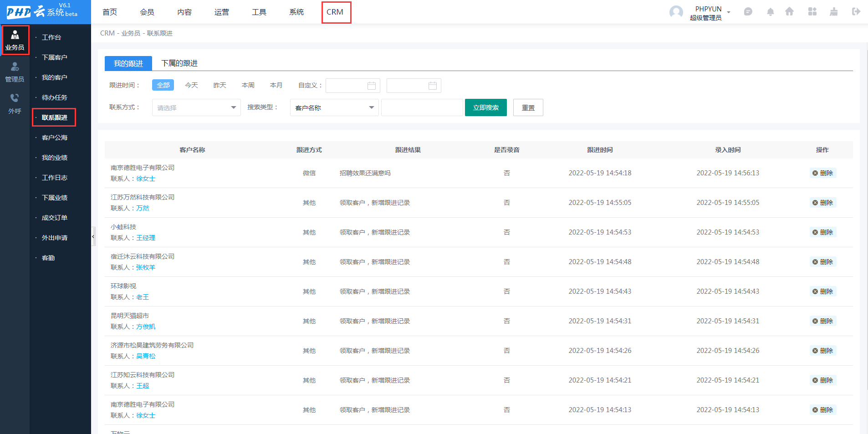This screenshot has width=868, height=434.
Task: Filter follow-up time by 本月
Action: coord(276,85)
